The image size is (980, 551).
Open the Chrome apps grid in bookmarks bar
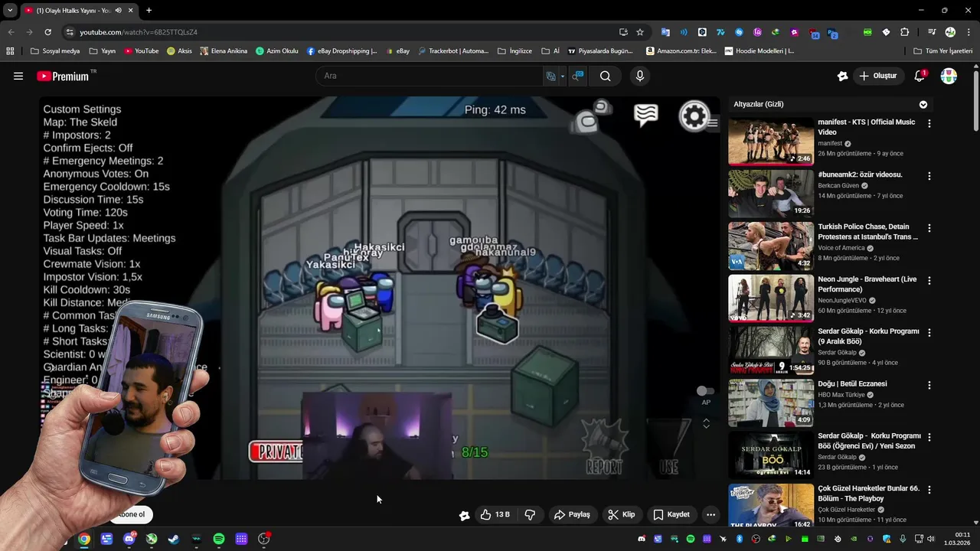10,51
